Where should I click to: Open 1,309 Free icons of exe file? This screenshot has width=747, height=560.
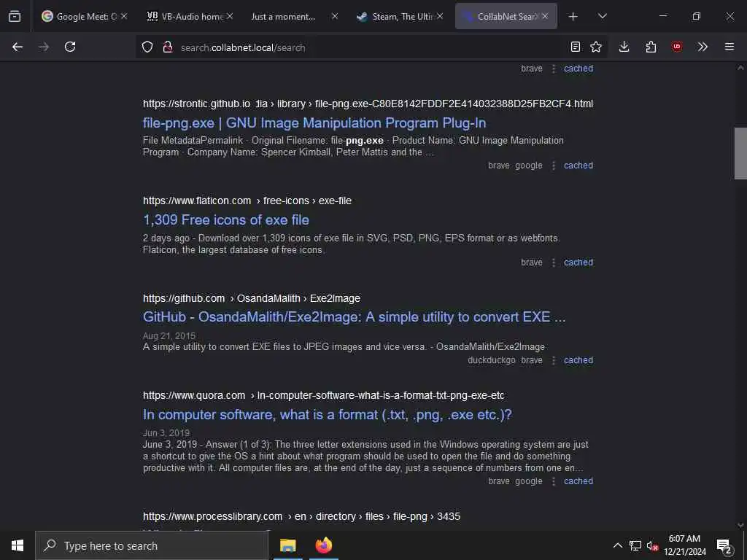pos(226,220)
